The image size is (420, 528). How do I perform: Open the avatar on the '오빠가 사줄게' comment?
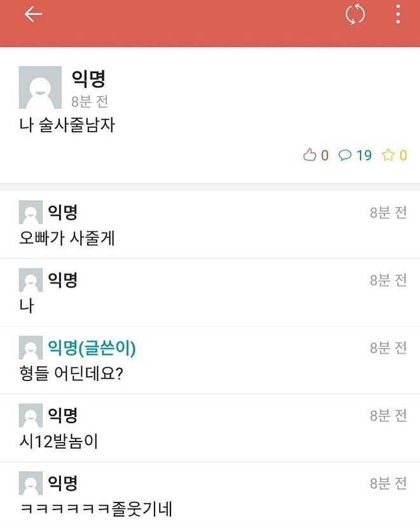click(x=31, y=212)
